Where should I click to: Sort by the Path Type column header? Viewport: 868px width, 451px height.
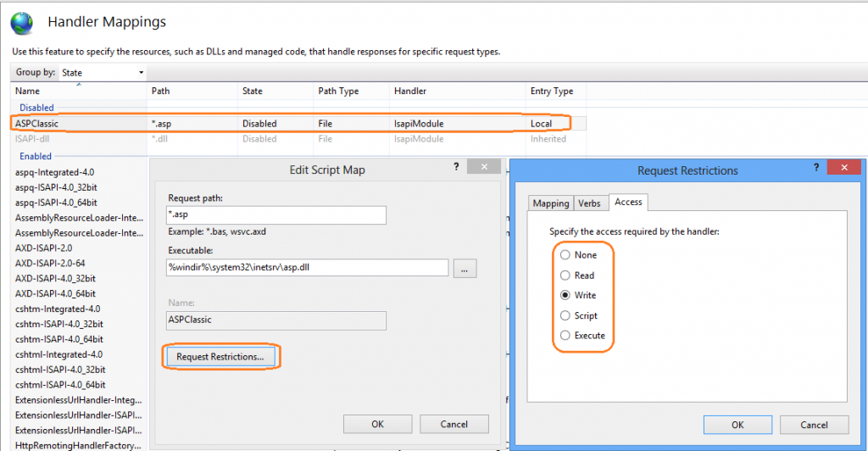352,91
